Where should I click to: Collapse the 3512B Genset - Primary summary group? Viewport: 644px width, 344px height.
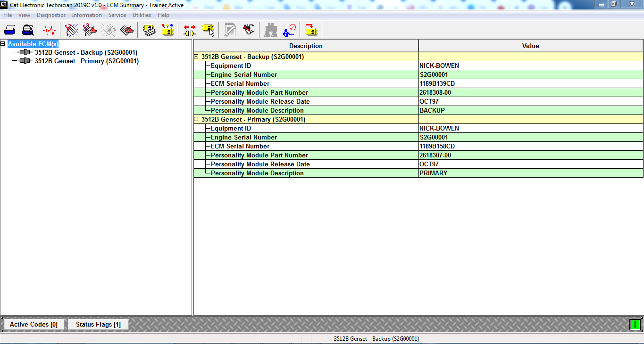[196, 119]
